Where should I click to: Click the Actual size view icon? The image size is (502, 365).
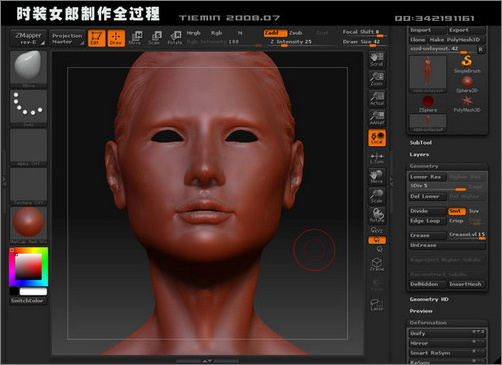click(x=377, y=98)
